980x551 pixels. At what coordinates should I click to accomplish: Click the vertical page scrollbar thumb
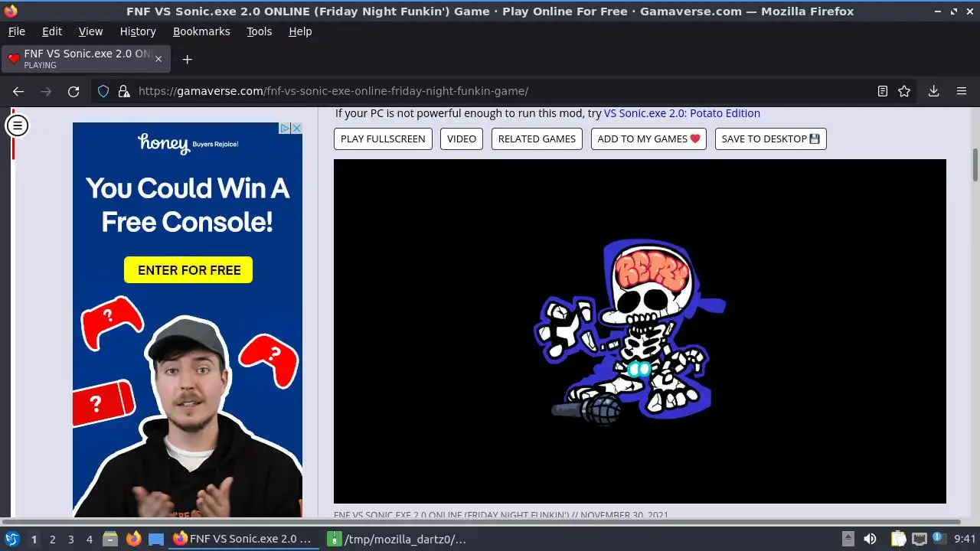click(975, 165)
